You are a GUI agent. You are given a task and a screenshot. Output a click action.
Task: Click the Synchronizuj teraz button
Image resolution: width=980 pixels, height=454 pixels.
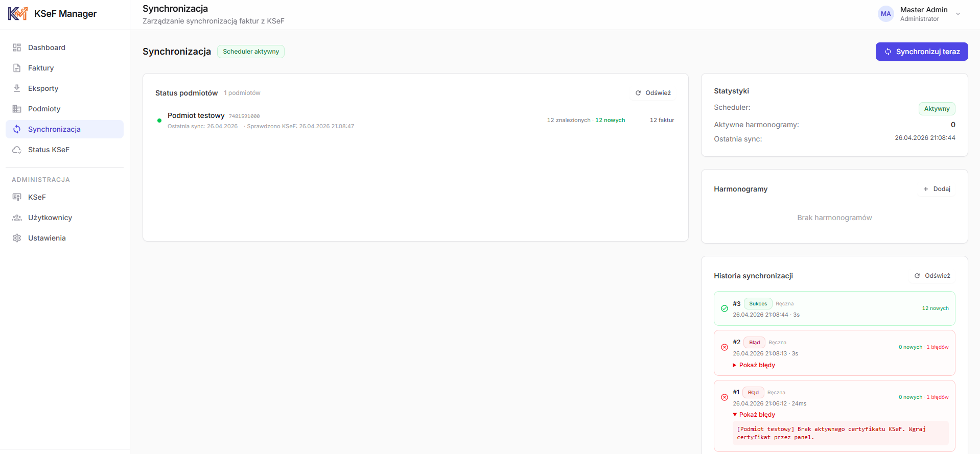(x=922, y=52)
